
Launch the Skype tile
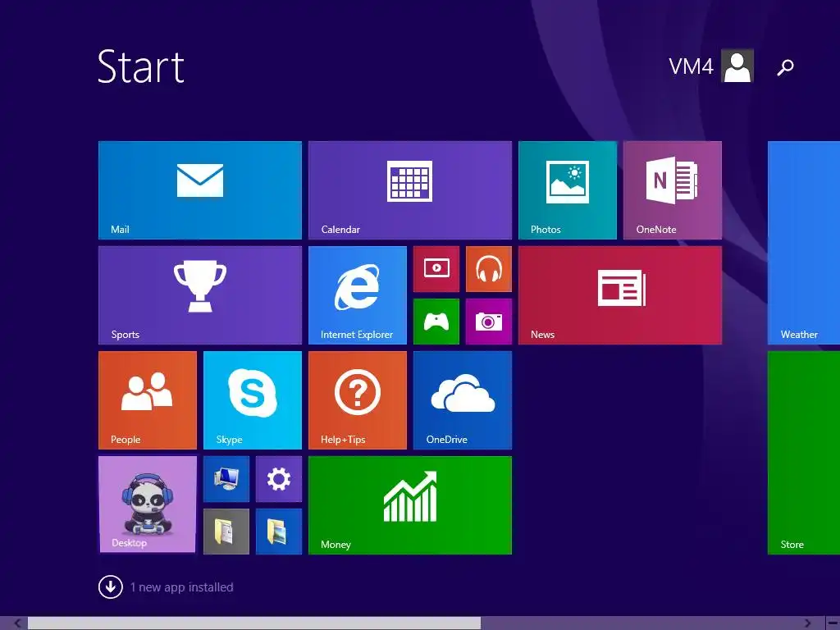253,400
